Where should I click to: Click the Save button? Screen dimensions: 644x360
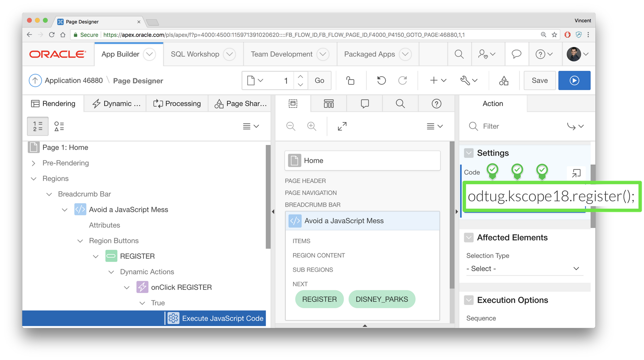click(x=539, y=81)
